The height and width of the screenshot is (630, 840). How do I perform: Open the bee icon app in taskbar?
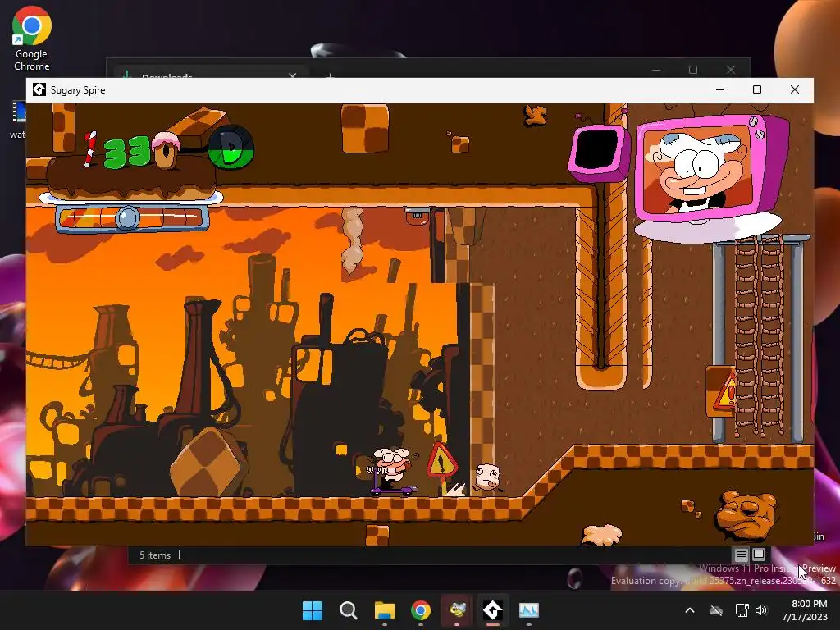pos(457,610)
